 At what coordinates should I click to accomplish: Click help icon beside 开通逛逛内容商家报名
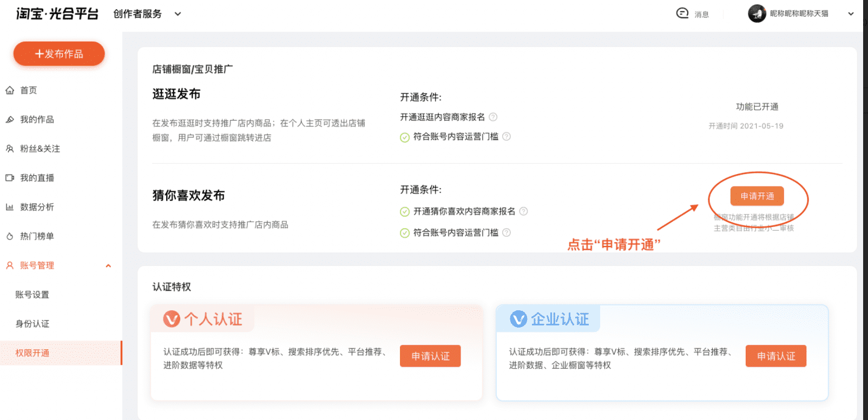493,117
